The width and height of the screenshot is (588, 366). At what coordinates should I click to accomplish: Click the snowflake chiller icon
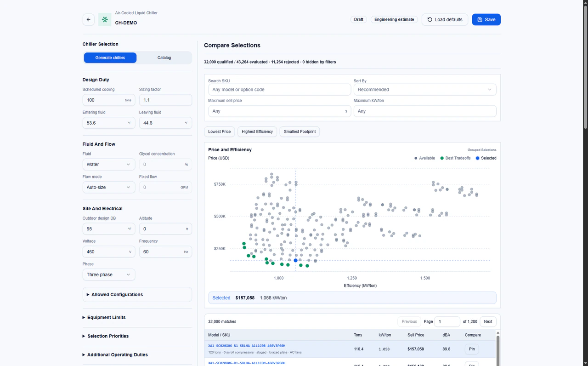tap(105, 19)
